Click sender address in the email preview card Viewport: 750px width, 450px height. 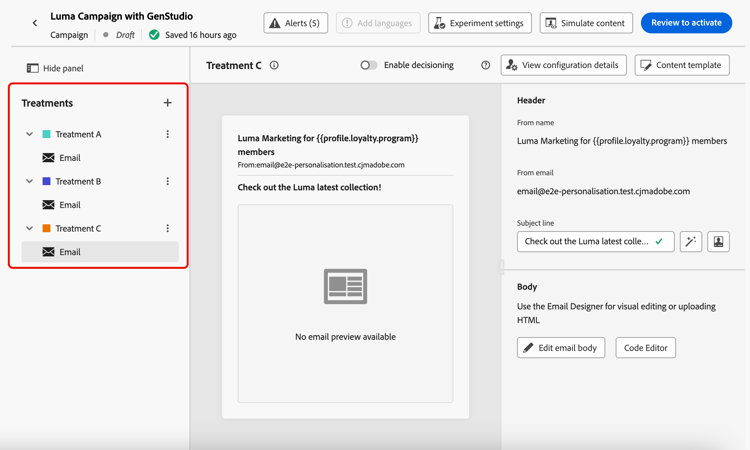[321, 165]
